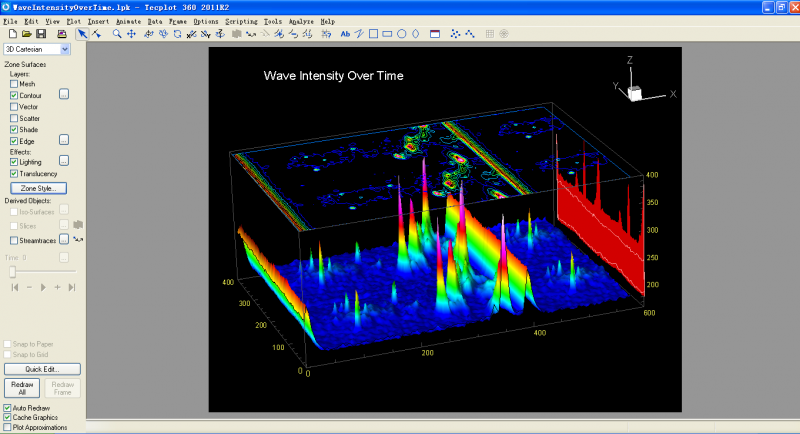Enable the Mesh layer checkbox
Image resolution: width=800 pixels, height=434 pixels.
[x=14, y=84]
